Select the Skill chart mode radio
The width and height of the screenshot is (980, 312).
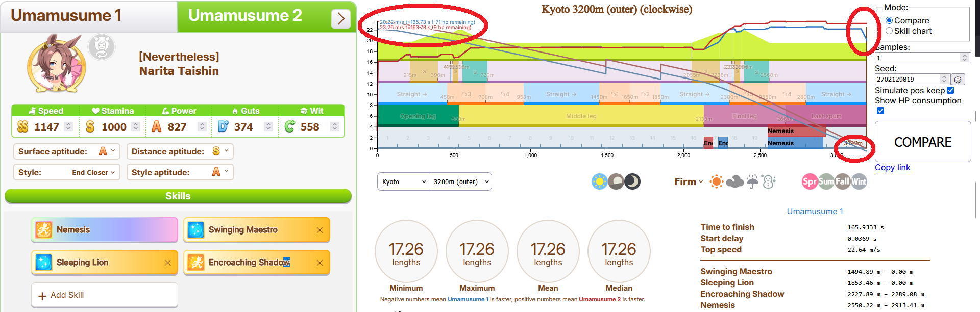(x=889, y=31)
